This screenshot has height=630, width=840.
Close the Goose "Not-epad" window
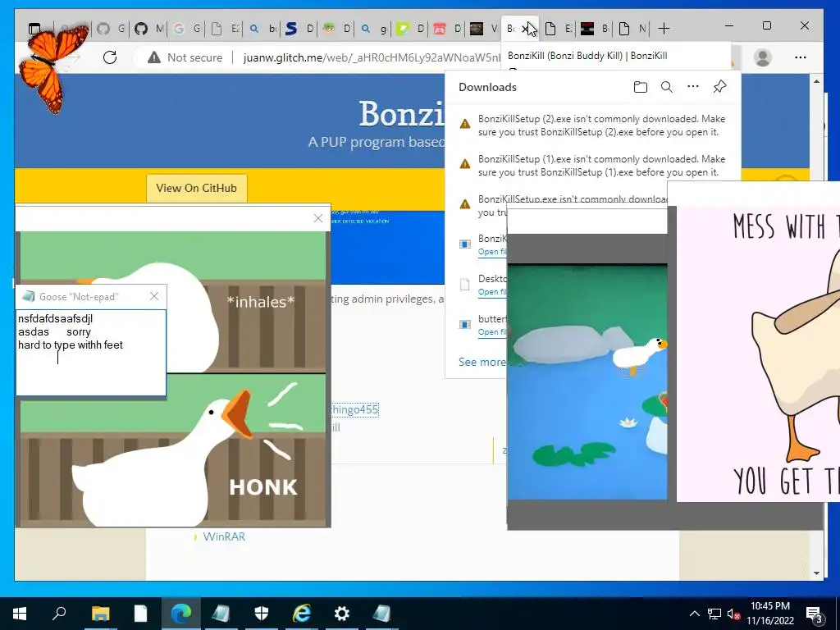[154, 296]
